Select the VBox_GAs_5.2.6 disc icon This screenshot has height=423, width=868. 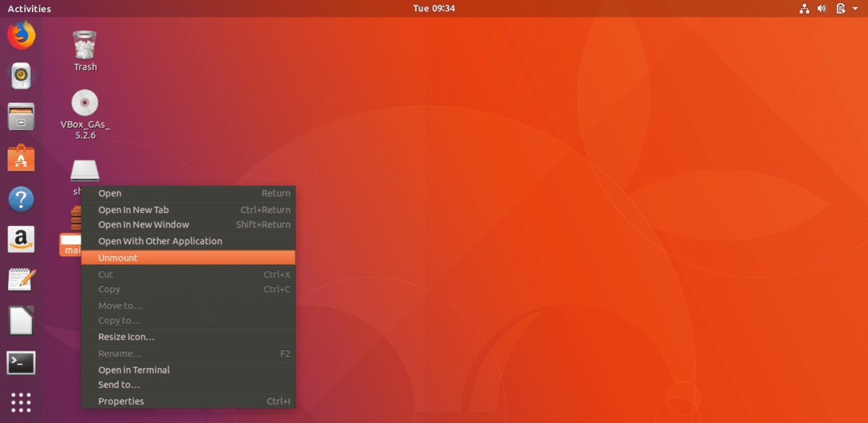pyautogui.click(x=85, y=103)
